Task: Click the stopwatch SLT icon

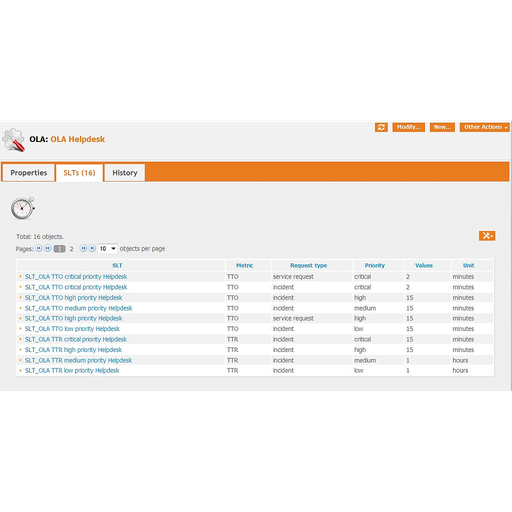Action: 23,208
